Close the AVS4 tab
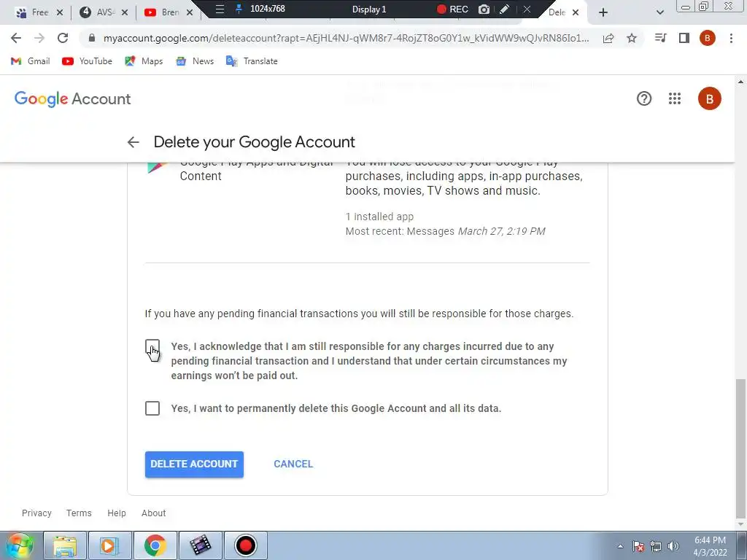This screenshot has width=747, height=560. pyautogui.click(x=124, y=12)
